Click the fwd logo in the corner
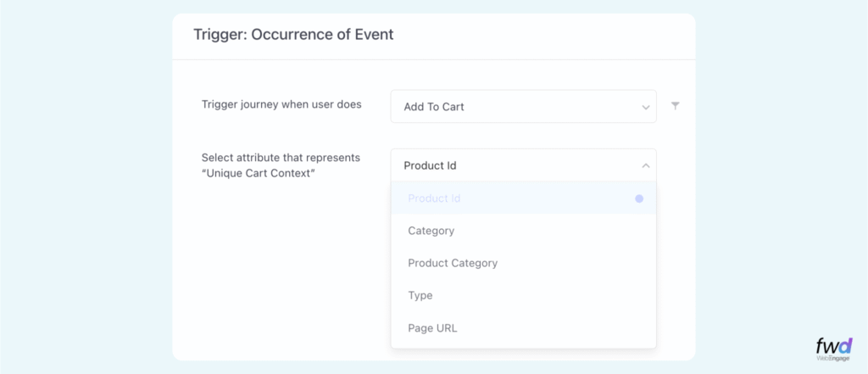This screenshot has height=374, width=868. (835, 347)
